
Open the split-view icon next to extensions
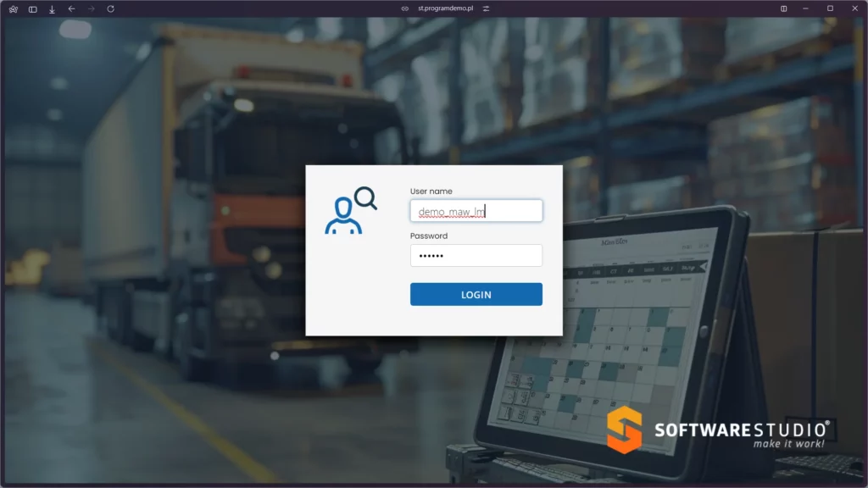[32, 9]
